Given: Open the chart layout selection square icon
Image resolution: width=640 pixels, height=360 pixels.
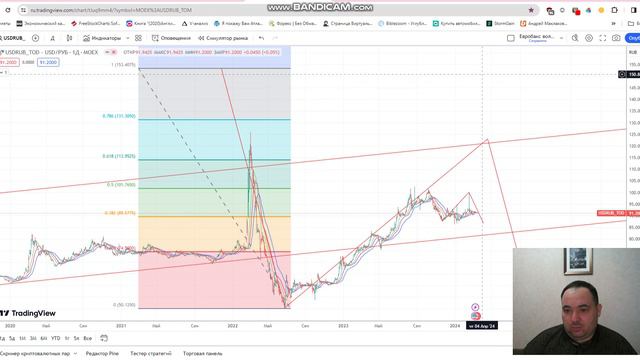Looking at the screenshot, I should pyautogui.click(x=511, y=38).
